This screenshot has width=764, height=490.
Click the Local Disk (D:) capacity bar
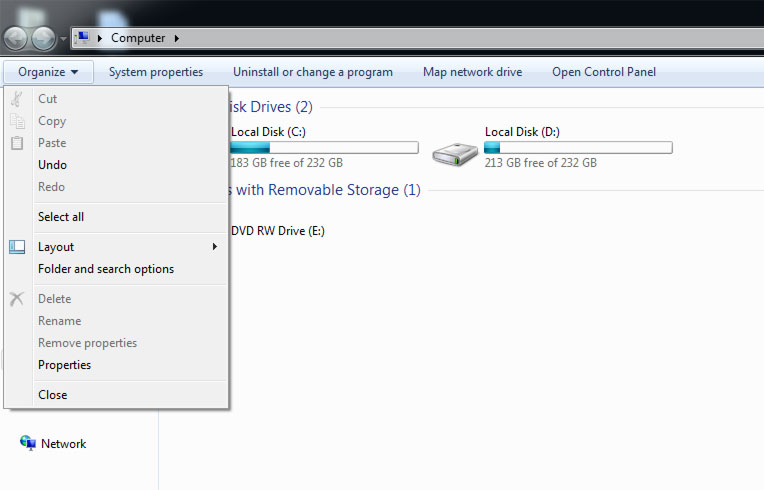[578, 147]
